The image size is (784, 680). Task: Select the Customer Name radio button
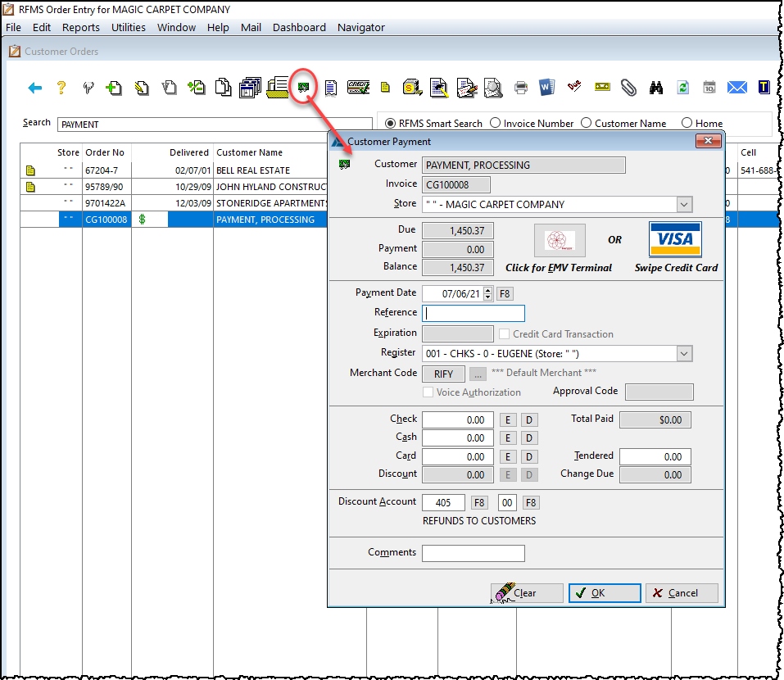586,123
